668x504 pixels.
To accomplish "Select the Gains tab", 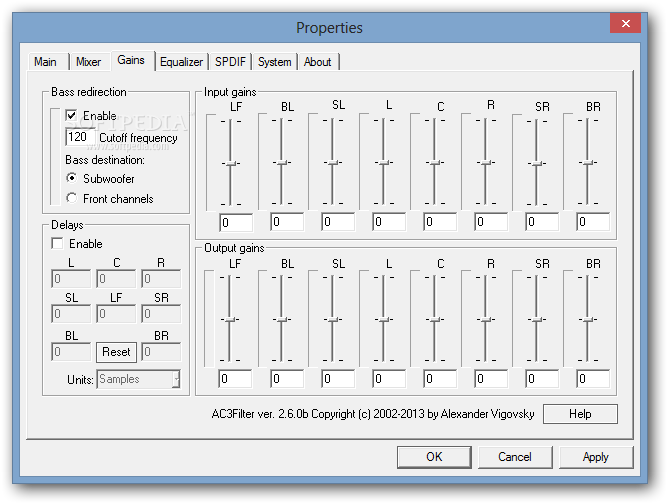I will 131,60.
